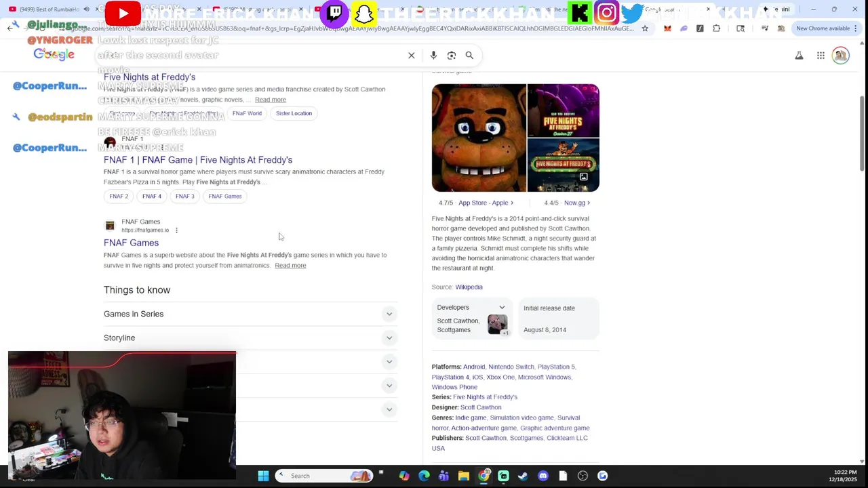868x488 pixels.
Task: Open the FNAF Games result title
Action: [131, 243]
